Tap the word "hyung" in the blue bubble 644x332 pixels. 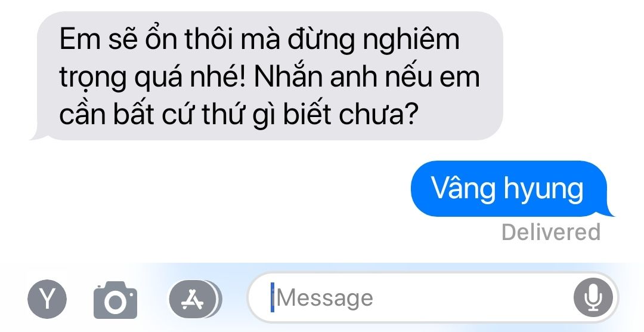543,190
